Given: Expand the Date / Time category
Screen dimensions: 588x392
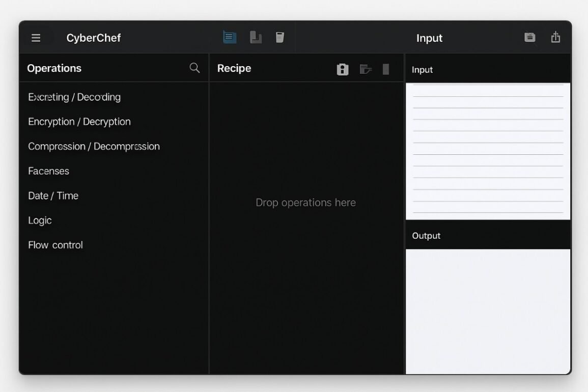Looking at the screenshot, I should 53,195.
